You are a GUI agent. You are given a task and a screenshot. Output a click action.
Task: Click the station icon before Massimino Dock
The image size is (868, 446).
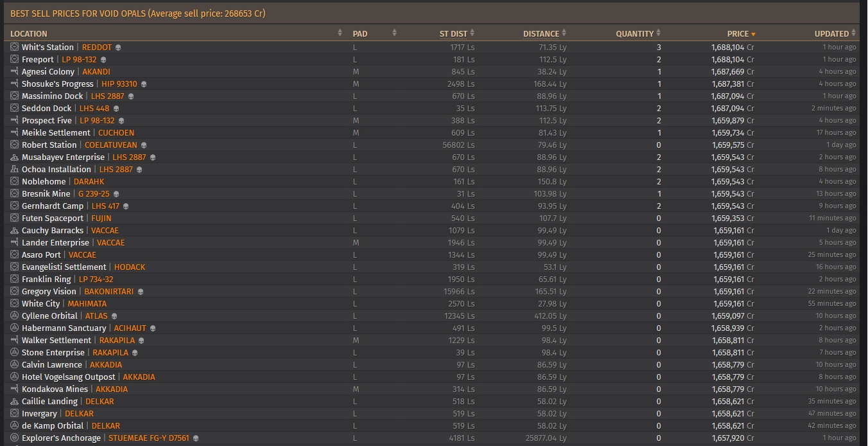(15, 96)
